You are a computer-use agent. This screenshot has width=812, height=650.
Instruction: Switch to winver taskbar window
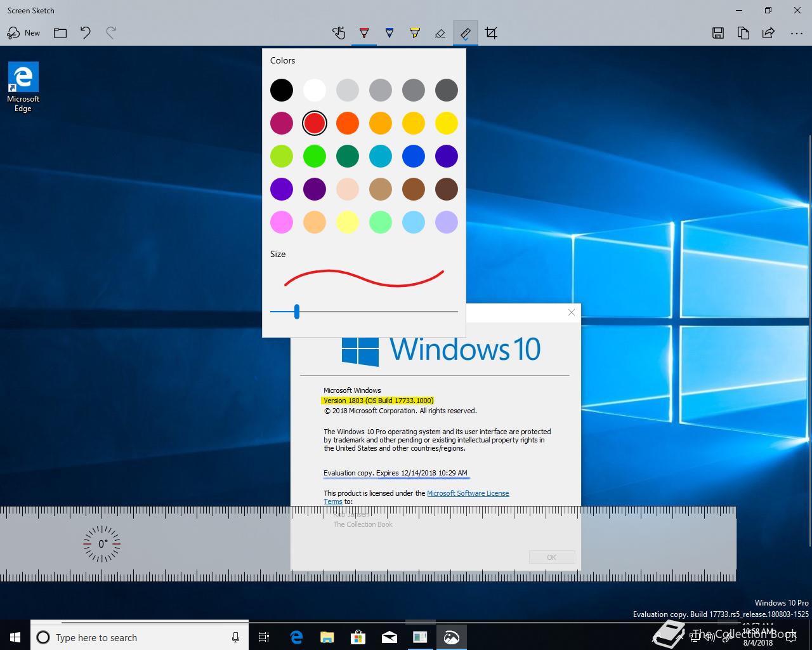coord(420,637)
